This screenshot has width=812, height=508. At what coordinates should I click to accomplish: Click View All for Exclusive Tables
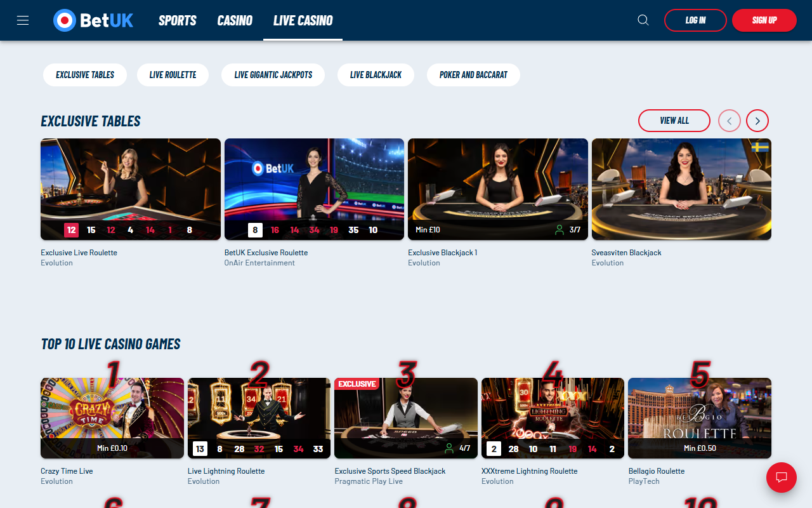click(x=674, y=121)
